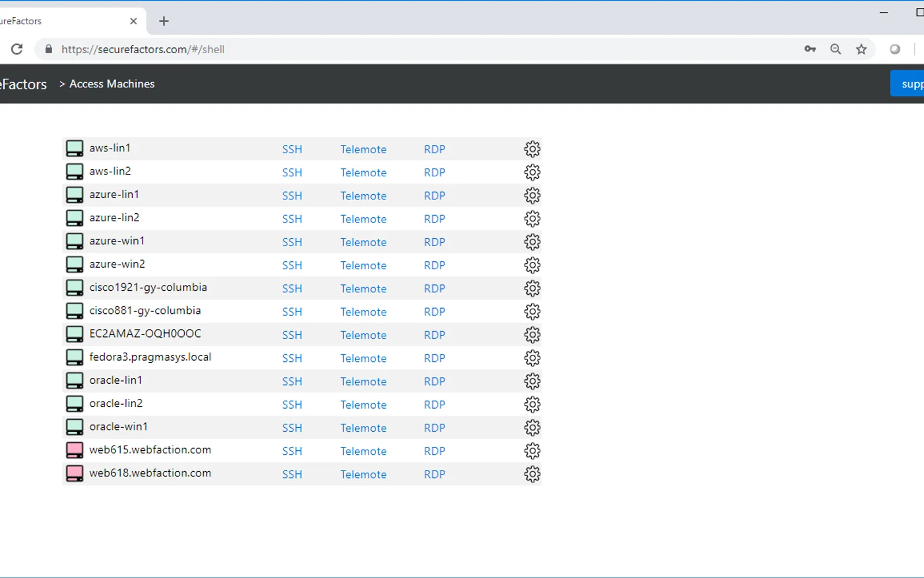Click the browser profile icon
Screen dimensions: 924x578
click(895, 49)
